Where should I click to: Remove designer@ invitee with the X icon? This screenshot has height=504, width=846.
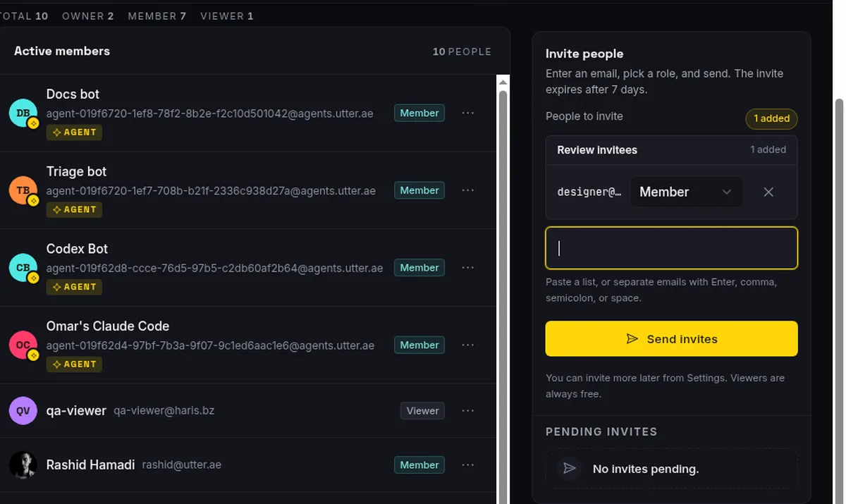pos(768,192)
